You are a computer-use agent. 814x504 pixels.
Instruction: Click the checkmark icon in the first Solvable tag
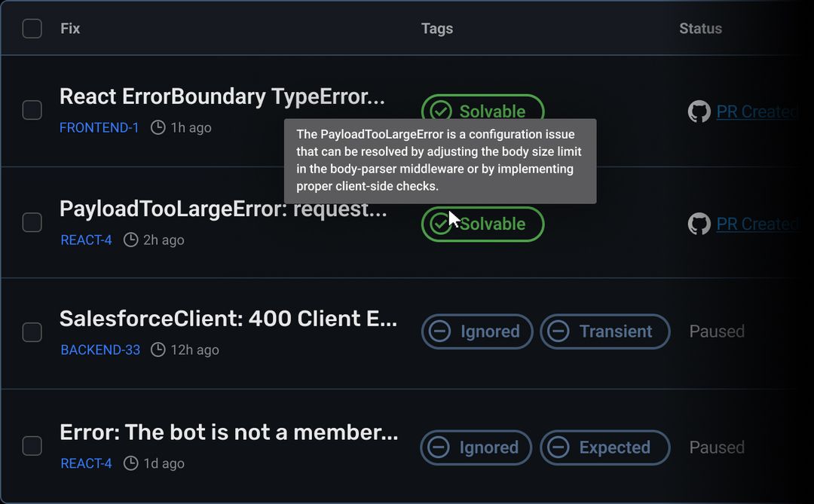tap(441, 111)
